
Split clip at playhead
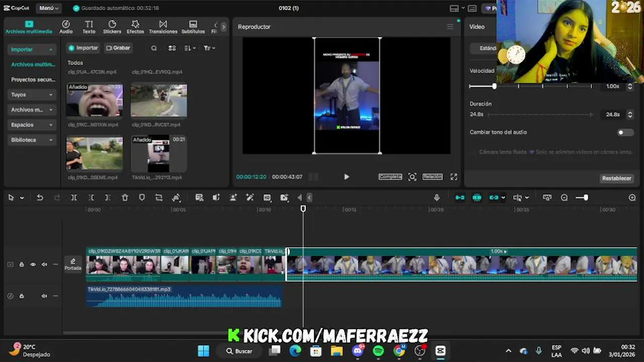tap(74, 198)
